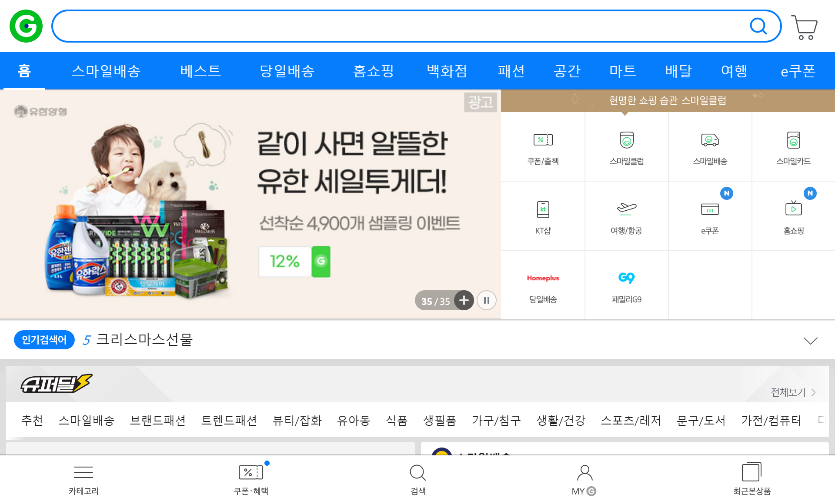Open the 스마일배송 truck icon shortcut
The width and height of the screenshot is (835, 504).
coord(710,148)
